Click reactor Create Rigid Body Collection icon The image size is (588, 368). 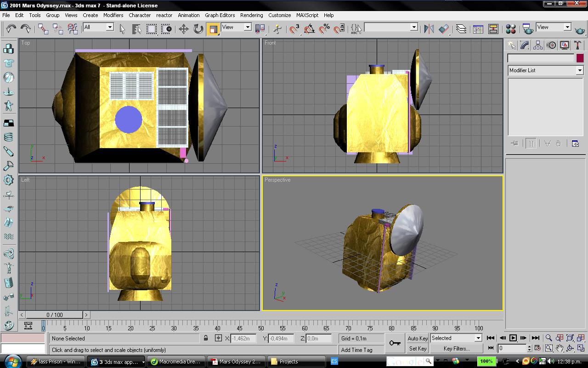coord(8,49)
